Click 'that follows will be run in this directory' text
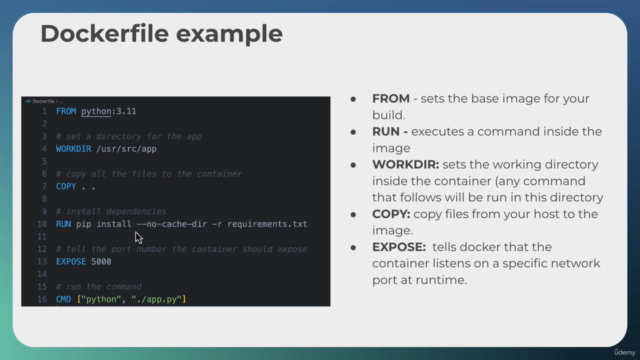Screen dimensions: 640x360 click(488, 198)
